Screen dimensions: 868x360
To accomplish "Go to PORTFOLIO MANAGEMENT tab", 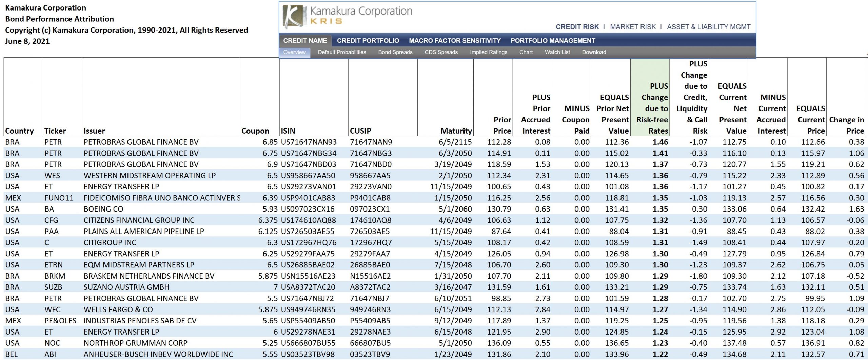I will [553, 41].
